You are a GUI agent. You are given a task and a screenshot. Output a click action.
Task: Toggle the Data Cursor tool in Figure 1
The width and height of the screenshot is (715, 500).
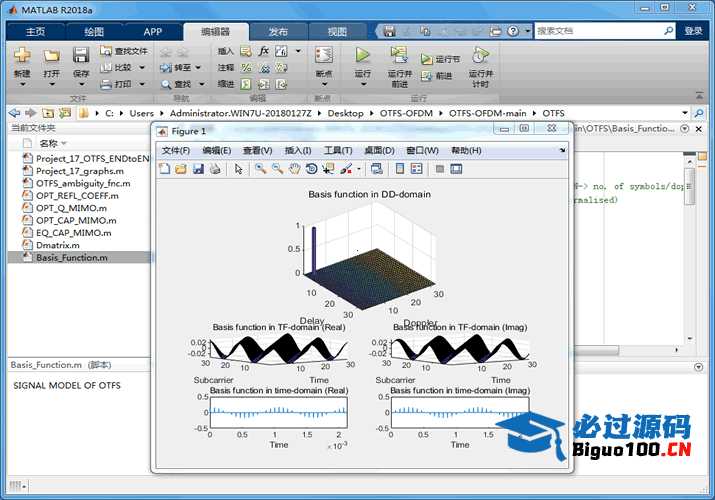click(328, 169)
